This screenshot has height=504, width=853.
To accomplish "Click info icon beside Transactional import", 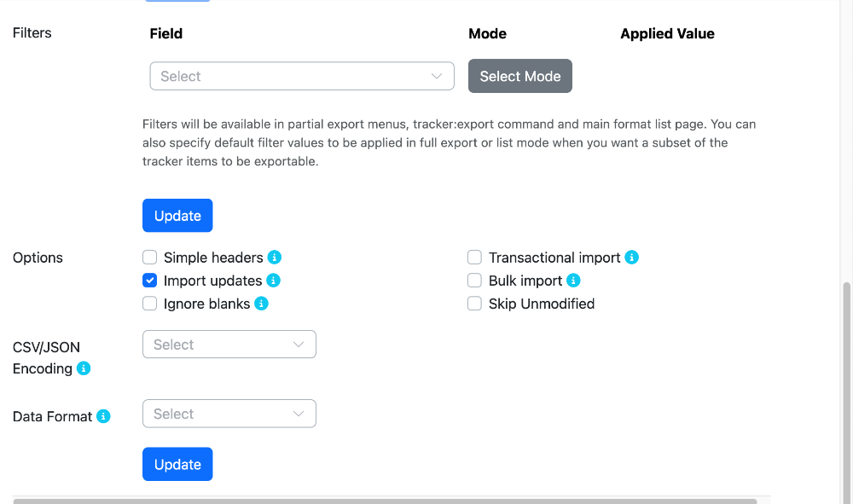I will click(631, 258).
